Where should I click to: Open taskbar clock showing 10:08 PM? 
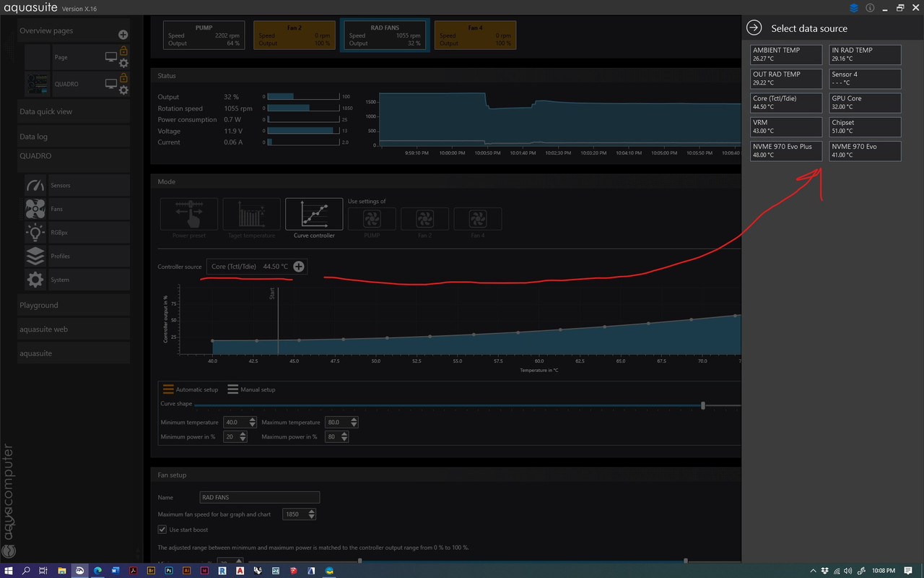[x=884, y=570]
